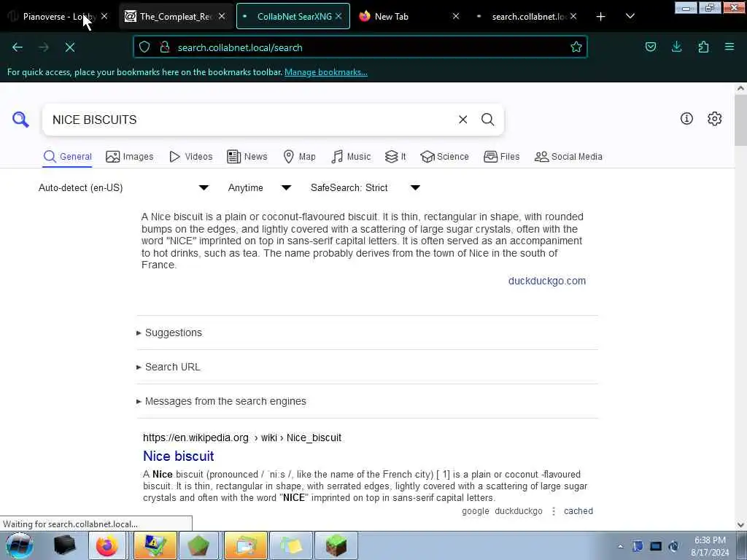Open the Minecraft grass block taskbar icon
The width and height of the screenshot is (747, 560).
(x=336, y=545)
